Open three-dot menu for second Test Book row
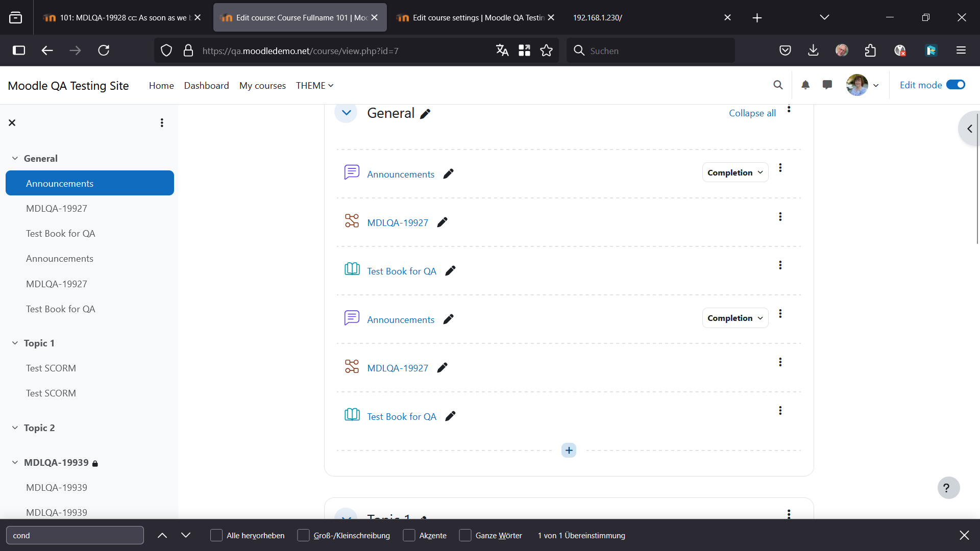Image resolution: width=980 pixels, height=551 pixels. pos(780,411)
